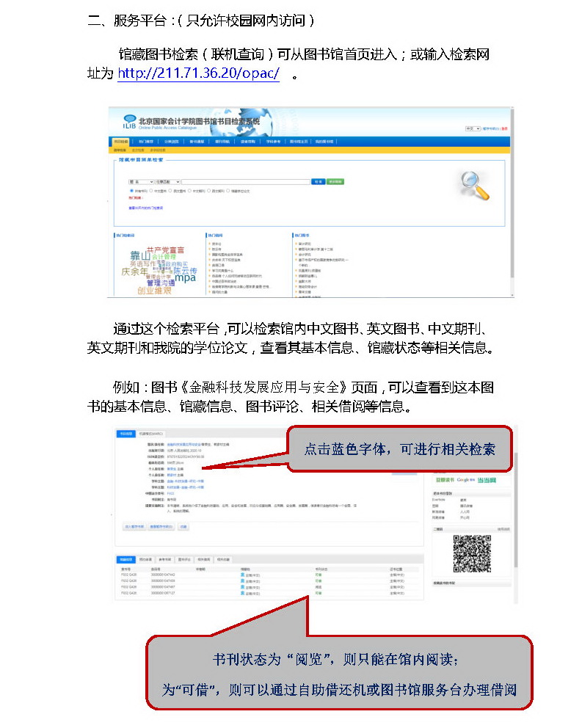Click the blue 中国法分类号 F832 link
Screen dimensions: 582x728
tap(170, 494)
